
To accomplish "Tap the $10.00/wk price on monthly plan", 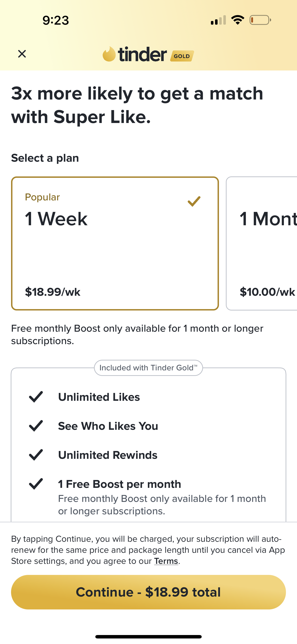I will click(x=267, y=292).
